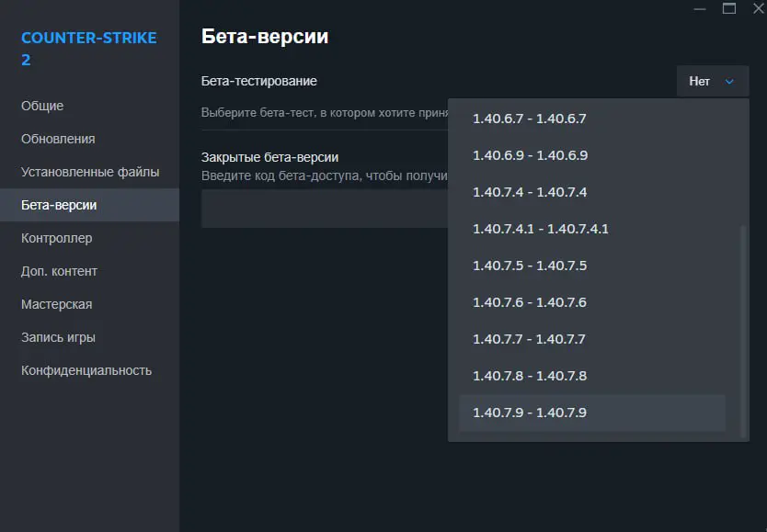Screen dimensions: 767x532
Task: Open the Общие settings section
Action: [x=89, y=106]
